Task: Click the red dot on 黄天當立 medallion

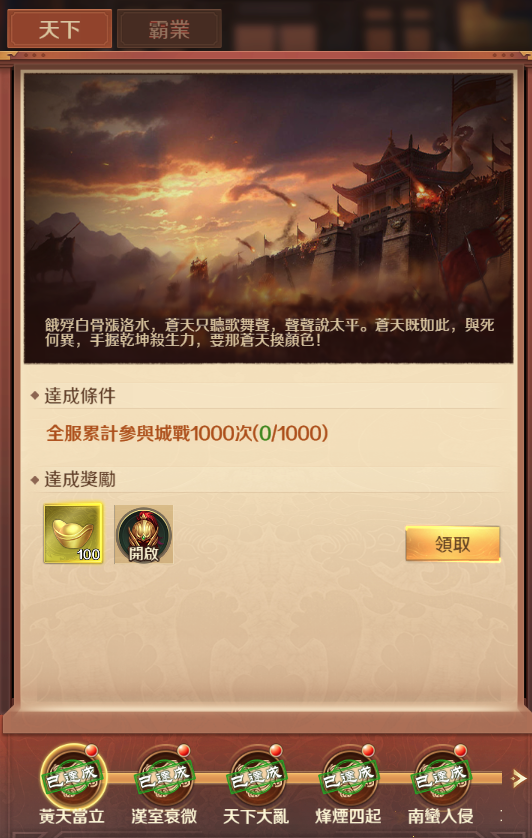Action: coord(91,751)
